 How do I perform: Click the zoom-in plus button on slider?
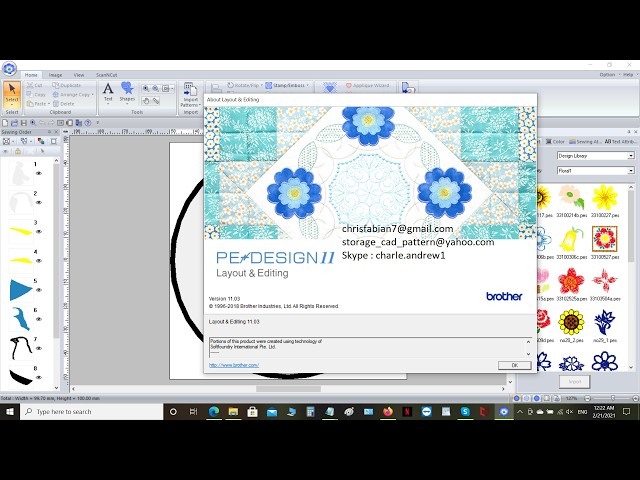636,398
